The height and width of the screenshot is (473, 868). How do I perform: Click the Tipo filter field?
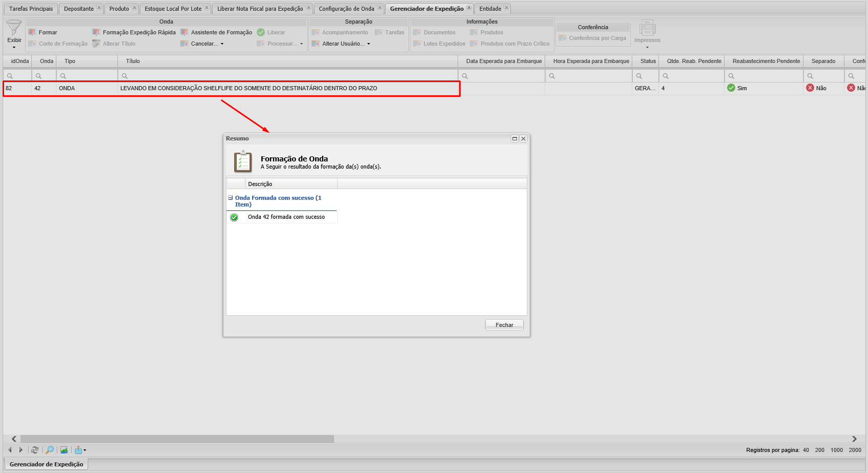point(87,76)
